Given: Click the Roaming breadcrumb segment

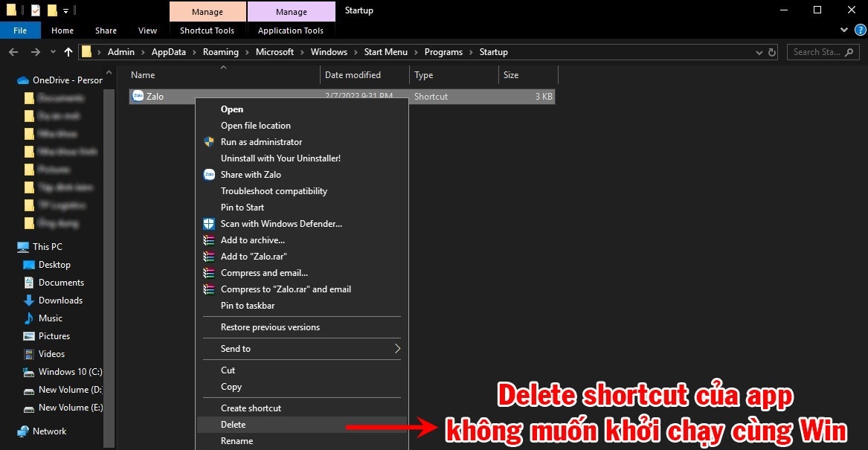Looking at the screenshot, I should click(x=220, y=52).
